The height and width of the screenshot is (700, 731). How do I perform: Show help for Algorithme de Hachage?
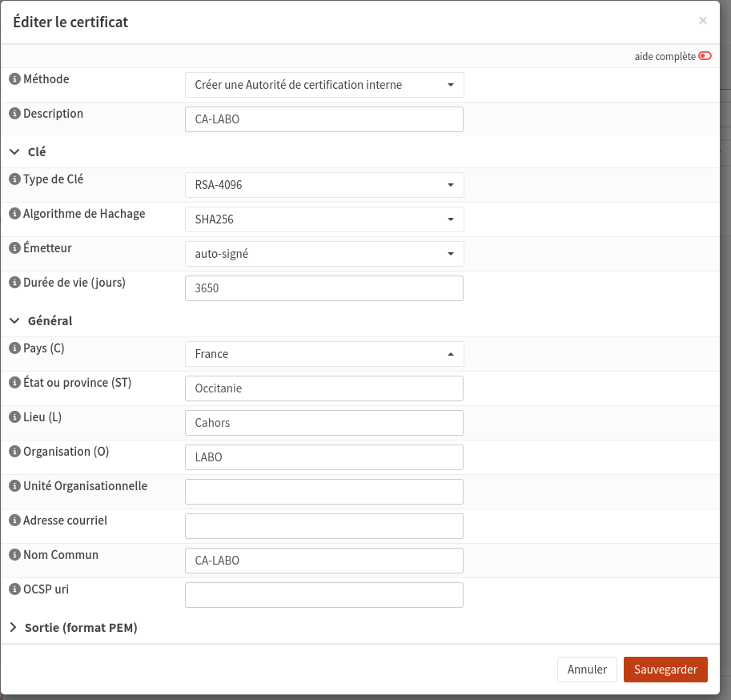coord(14,214)
